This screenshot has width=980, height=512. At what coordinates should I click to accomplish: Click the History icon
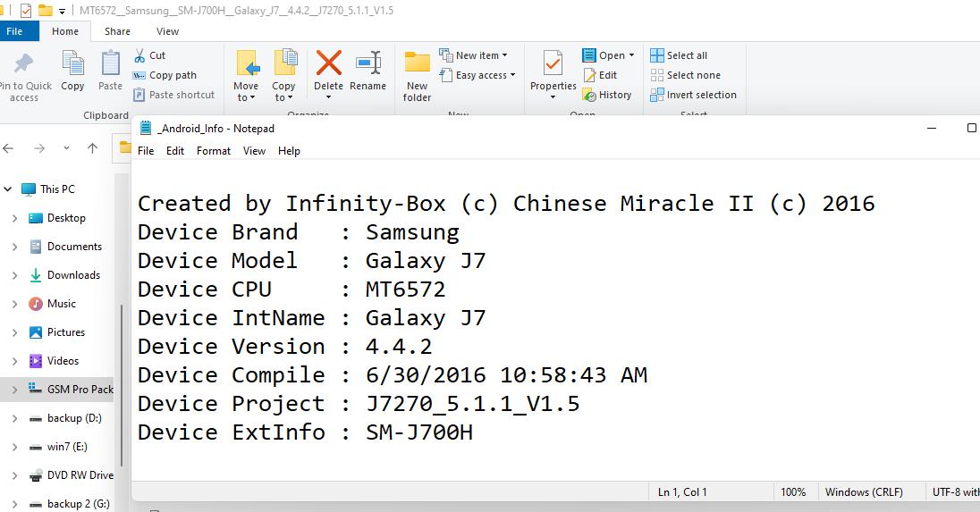point(588,95)
